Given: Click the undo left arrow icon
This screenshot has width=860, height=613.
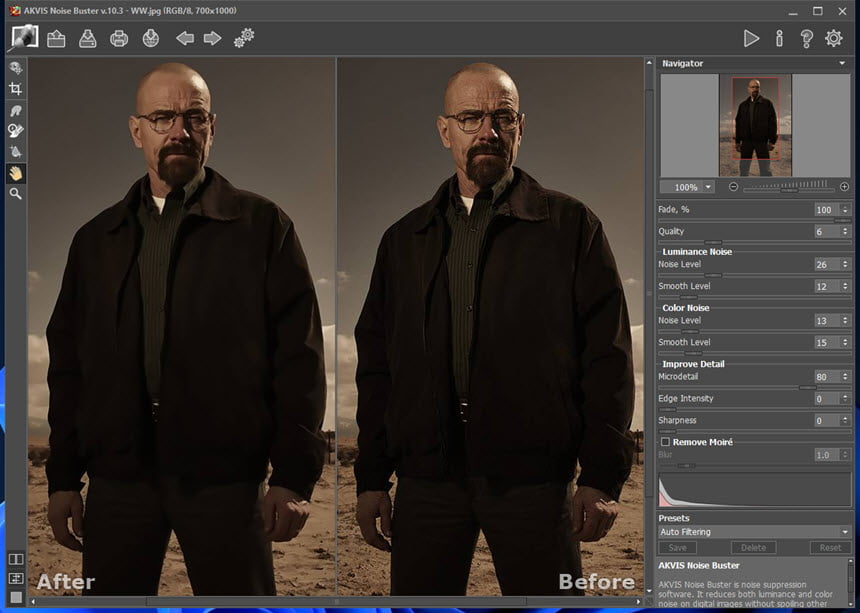Looking at the screenshot, I should (x=185, y=38).
